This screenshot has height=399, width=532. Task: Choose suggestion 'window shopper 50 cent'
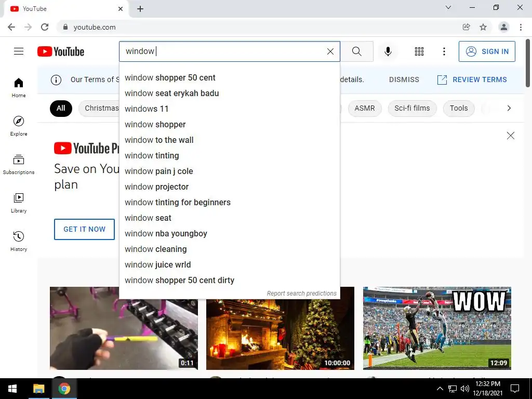pos(230,78)
